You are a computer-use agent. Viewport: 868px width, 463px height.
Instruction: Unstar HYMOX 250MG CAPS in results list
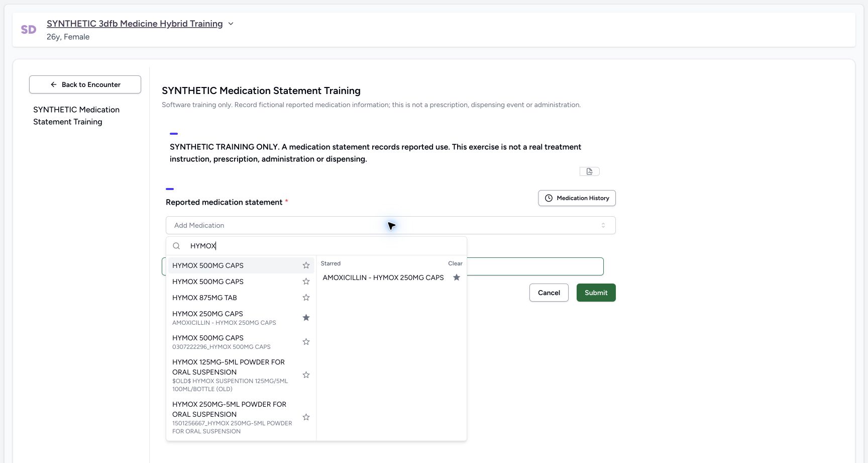tap(306, 318)
